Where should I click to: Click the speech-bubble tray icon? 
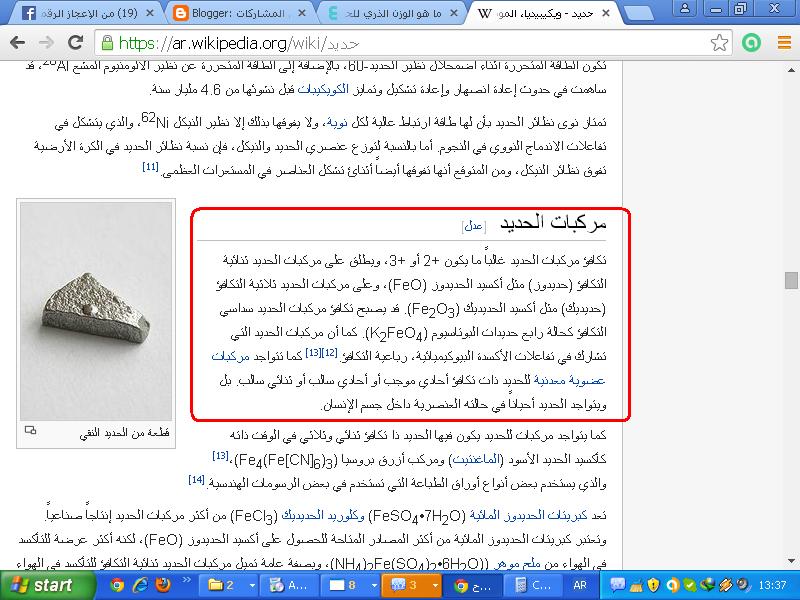coord(617,585)
